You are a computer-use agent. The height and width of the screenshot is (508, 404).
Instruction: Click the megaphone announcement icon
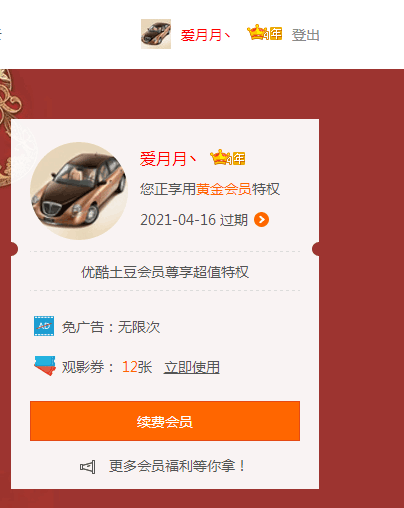(x=88, y=467)
